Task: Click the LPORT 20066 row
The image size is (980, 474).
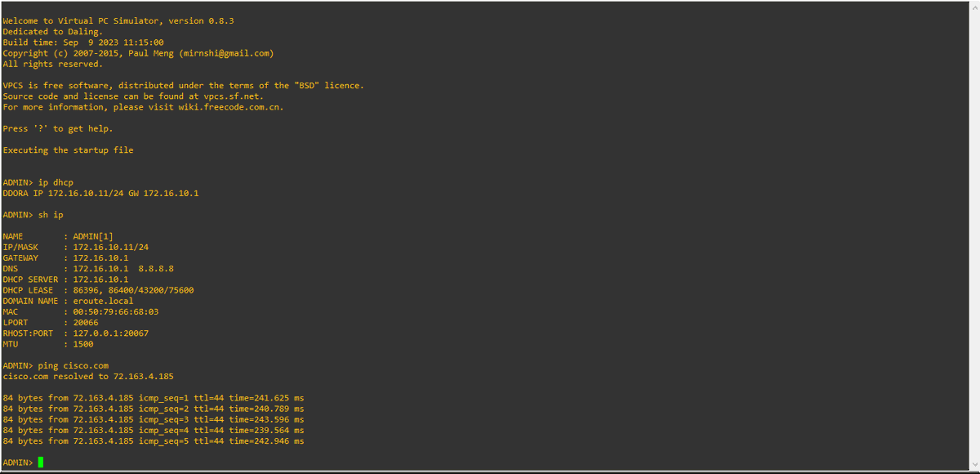Action: click(x=51, y=322)
